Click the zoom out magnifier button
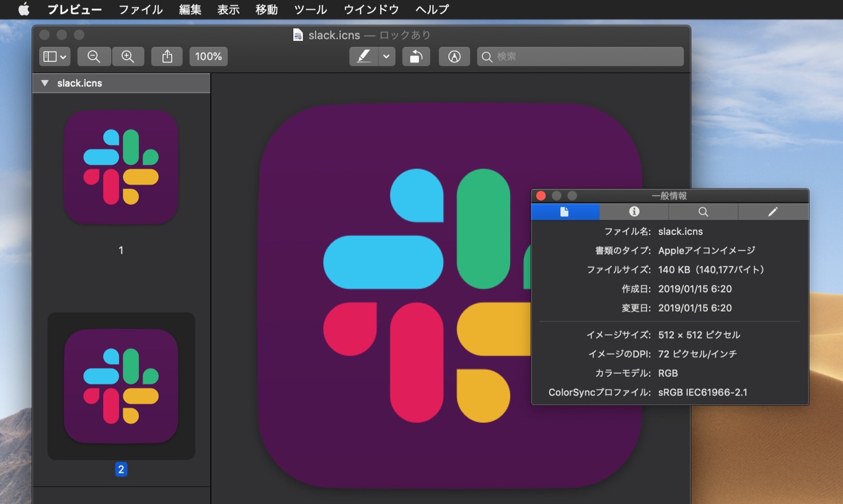 (x=94, y=56)
